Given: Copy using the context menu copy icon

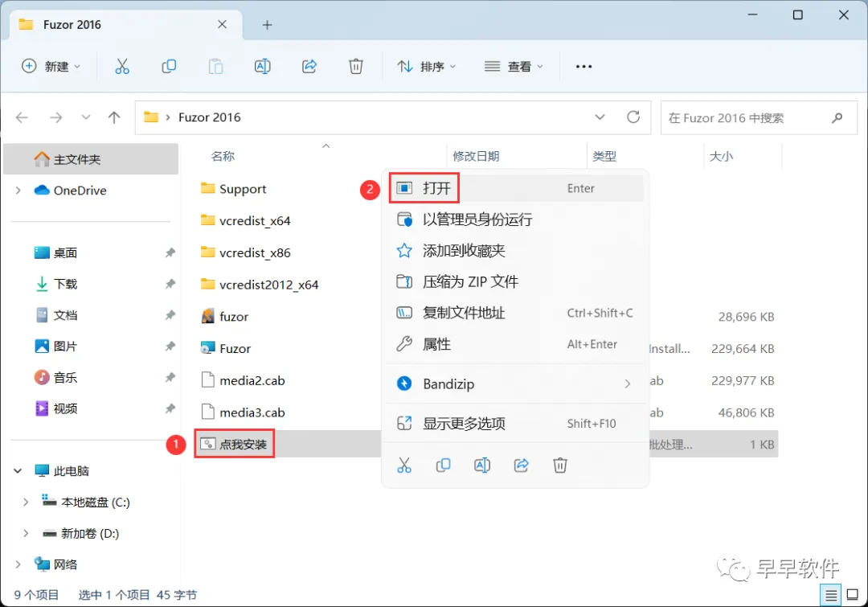Looking at the screenshot, I should [x=443, y=466].
